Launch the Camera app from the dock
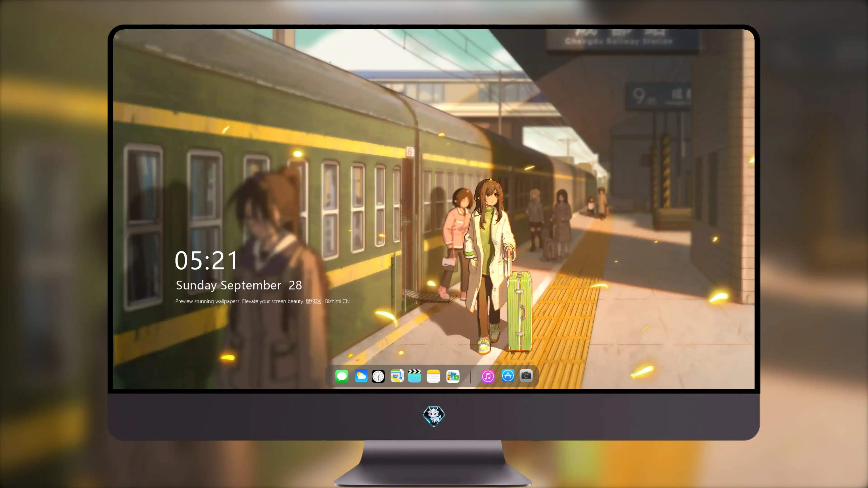This screenshot has height=488, width=868. pos(526,375)
